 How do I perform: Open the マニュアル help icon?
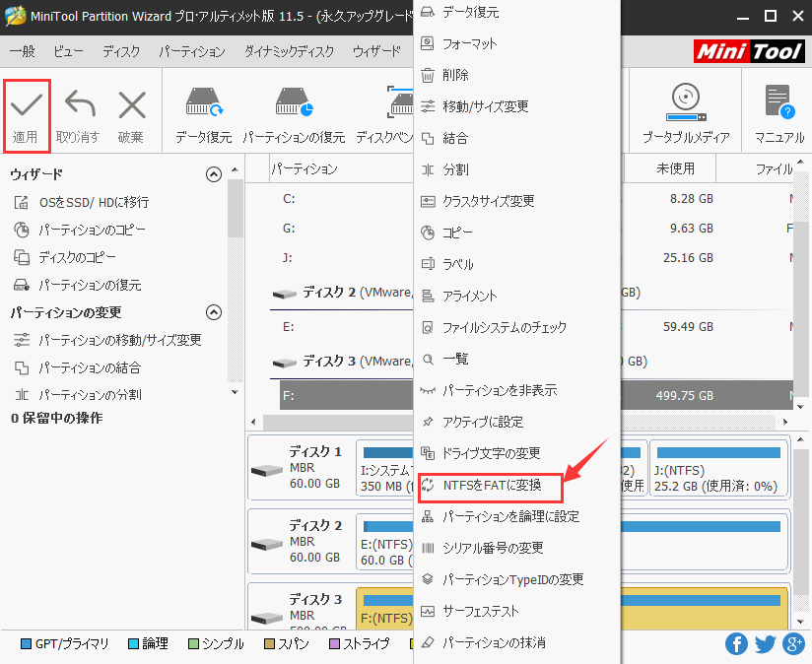click(778, 116)
